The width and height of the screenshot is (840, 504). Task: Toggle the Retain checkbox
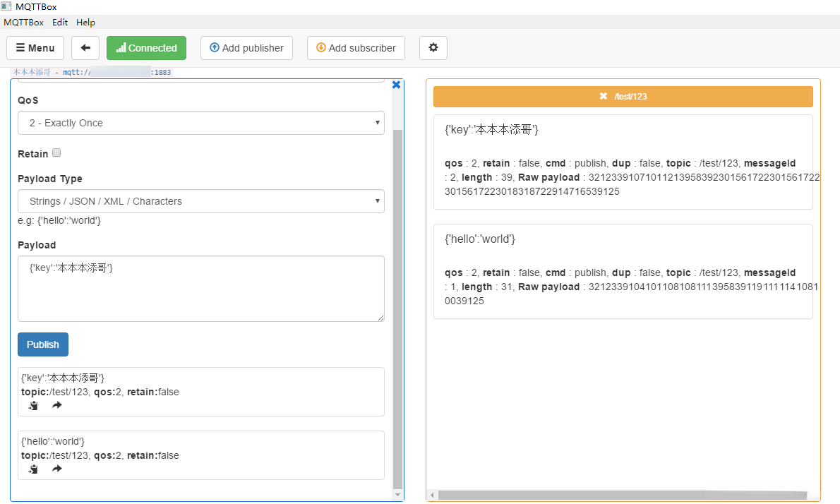(x=56, y=153)
